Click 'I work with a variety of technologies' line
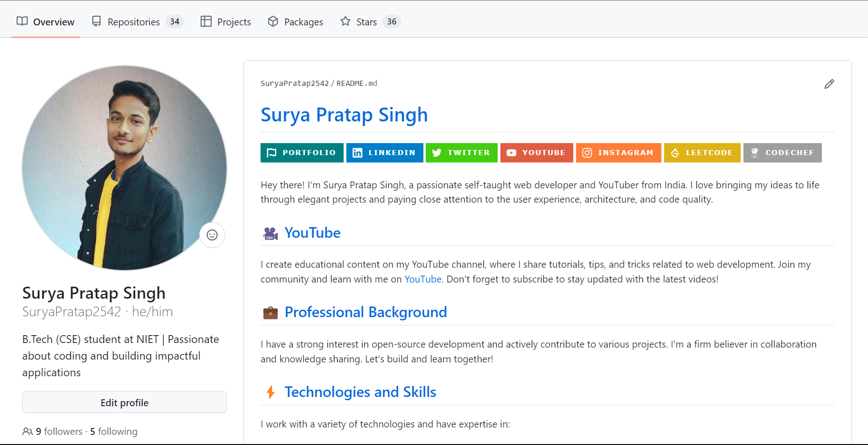 [385, 424]
